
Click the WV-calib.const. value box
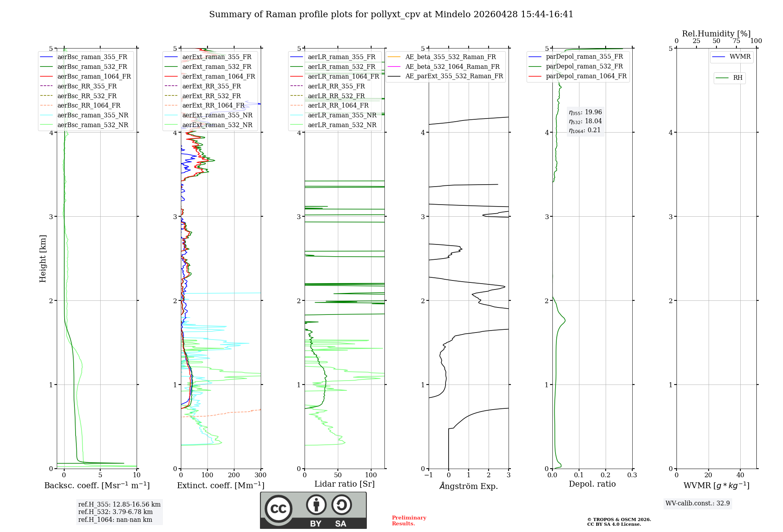pos(698,503)
